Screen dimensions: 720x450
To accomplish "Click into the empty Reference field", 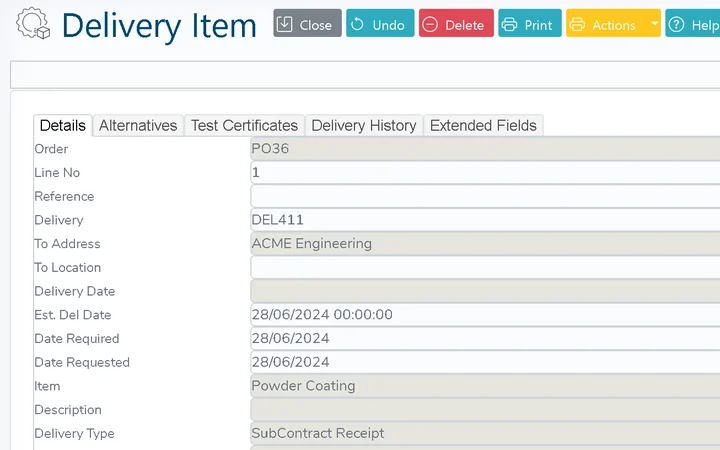I will point(485,196).
